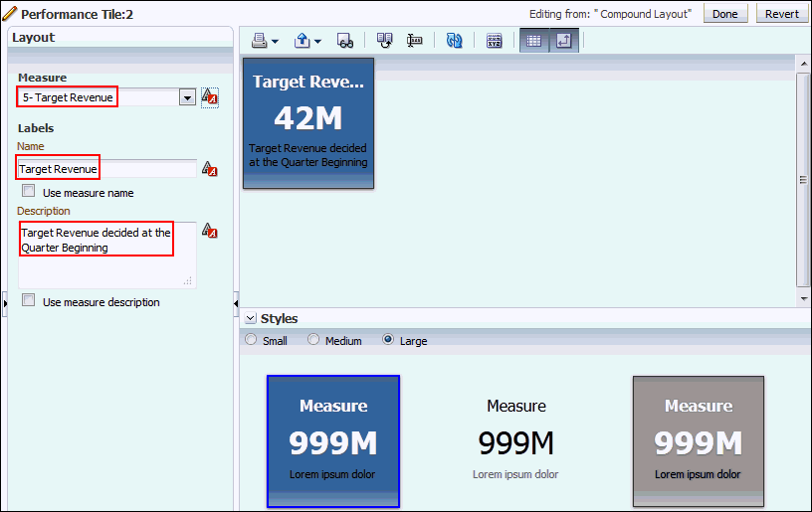Open the Export dropdown arrow
812x512 pixels.
[x=317, y=42]
